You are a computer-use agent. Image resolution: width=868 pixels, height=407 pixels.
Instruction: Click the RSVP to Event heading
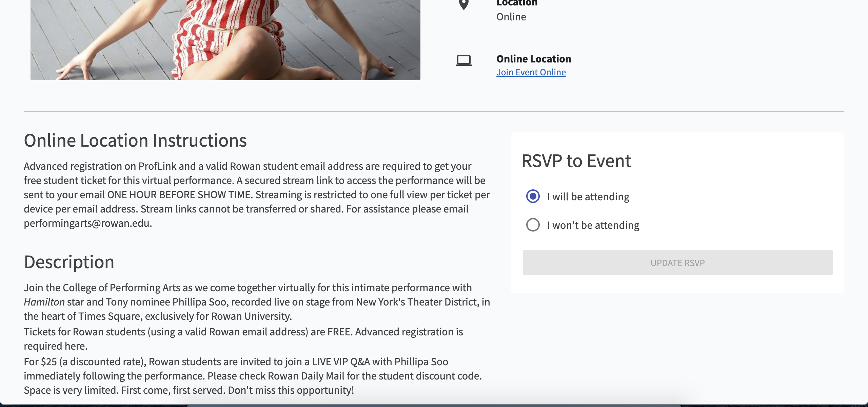point(576,161)
